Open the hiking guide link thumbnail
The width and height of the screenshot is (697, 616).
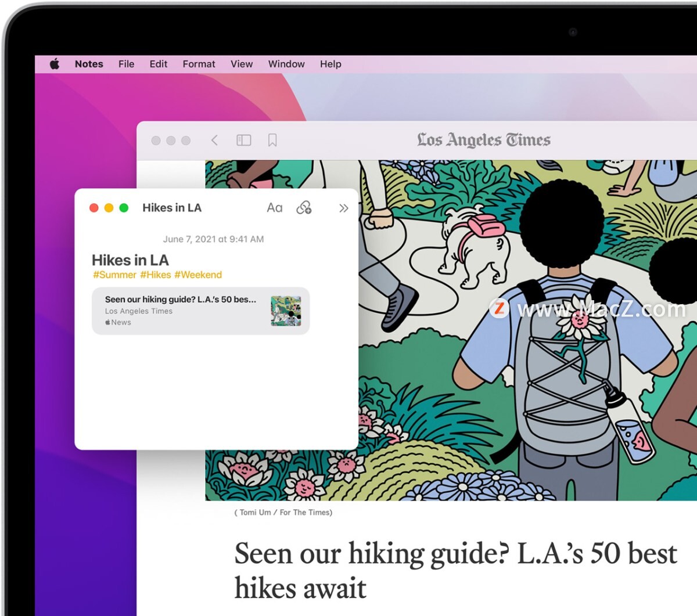(x=286, y=311)
